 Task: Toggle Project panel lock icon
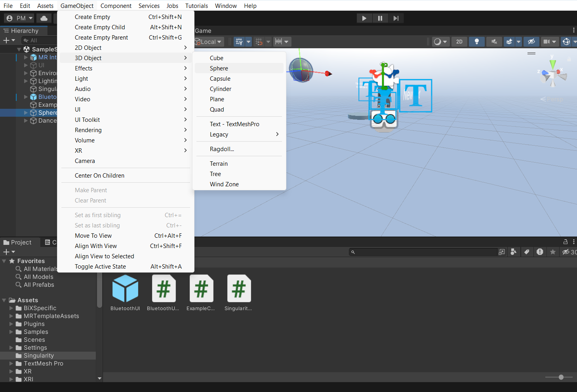(566, 242)
